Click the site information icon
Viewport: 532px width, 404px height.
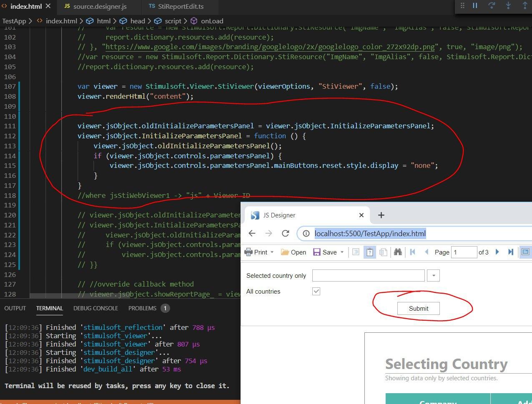306,233
